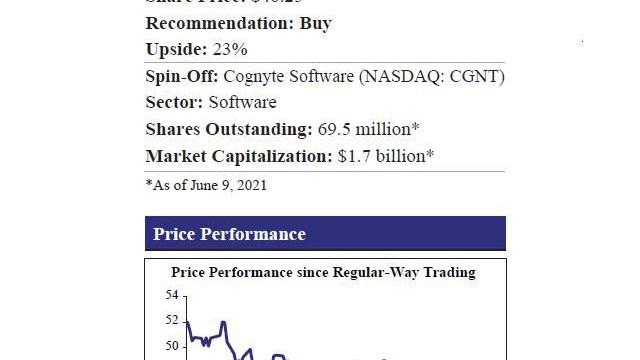Click the 52 y-axis label on chart
Viewport: 640px width, 360px height.
(x=172, y=320)
